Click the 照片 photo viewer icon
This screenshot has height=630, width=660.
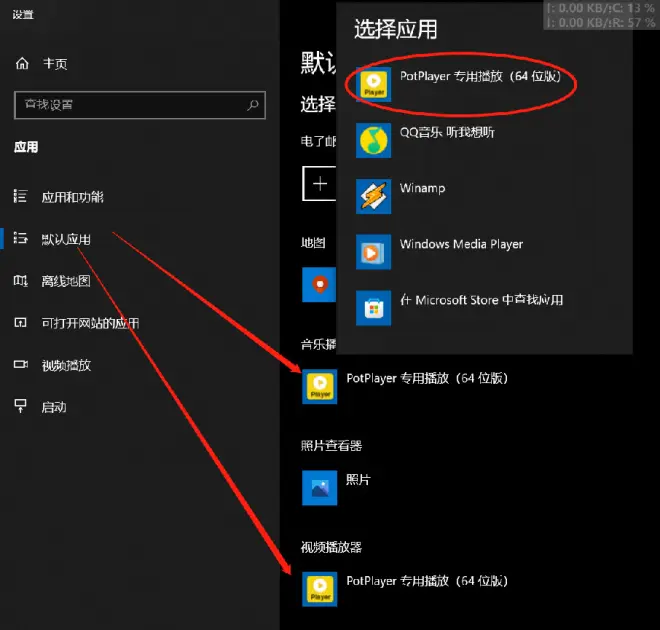tap(319, 488)
